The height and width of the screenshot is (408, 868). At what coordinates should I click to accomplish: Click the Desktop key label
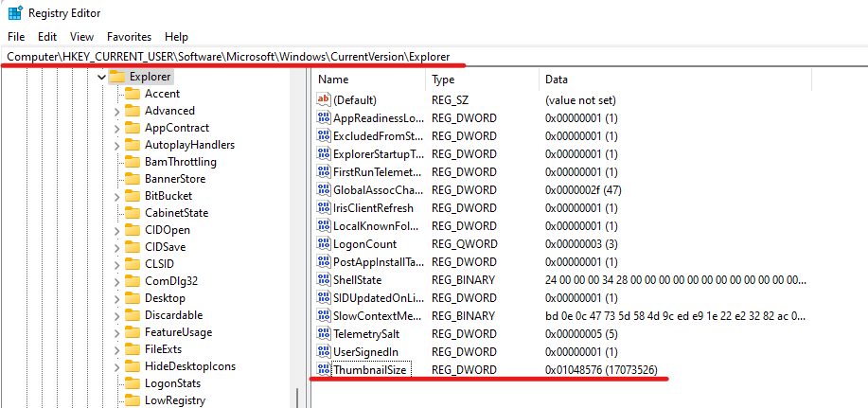165,298
